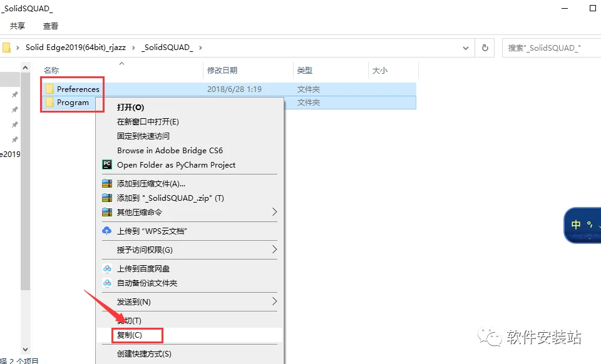Sort by the 大小 column header
Viewport: 601px width, 364px height.
[x=379, y=70]
